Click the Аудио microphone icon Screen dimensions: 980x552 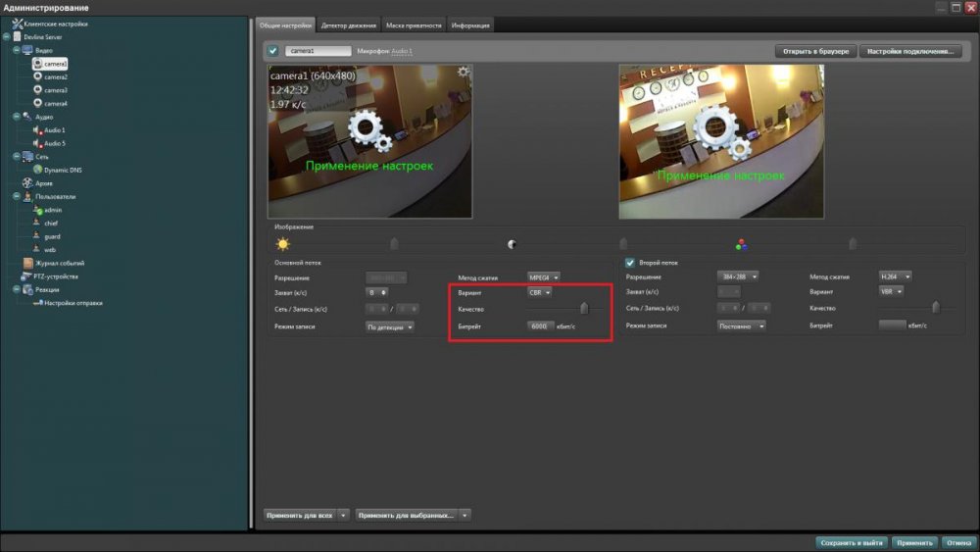(x=27, y=117)
